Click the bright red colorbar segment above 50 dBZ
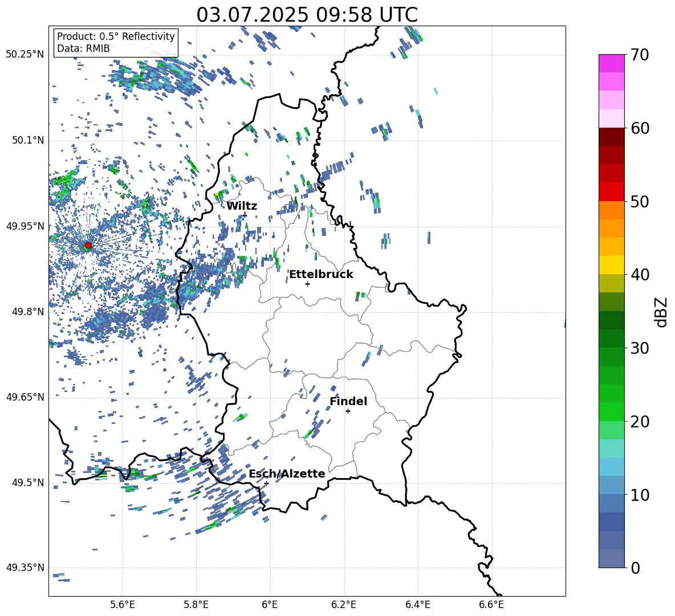The width and height of the screenshot is (675, 616). pos(611,192)
